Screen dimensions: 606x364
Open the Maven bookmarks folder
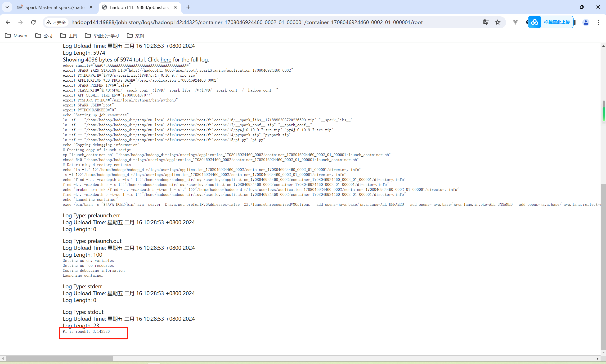16,36
